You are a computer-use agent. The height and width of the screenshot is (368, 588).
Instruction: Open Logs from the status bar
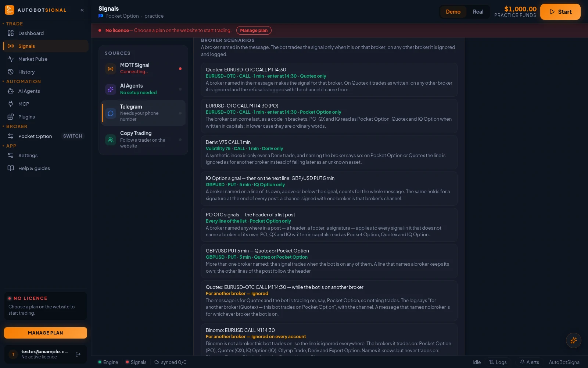tap(498, 362)
